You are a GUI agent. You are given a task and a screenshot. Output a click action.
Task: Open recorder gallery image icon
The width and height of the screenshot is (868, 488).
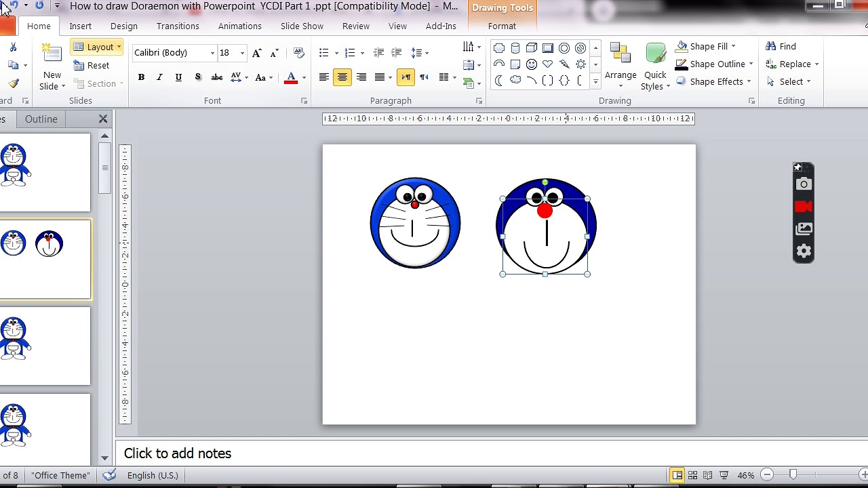pos(804,229)
